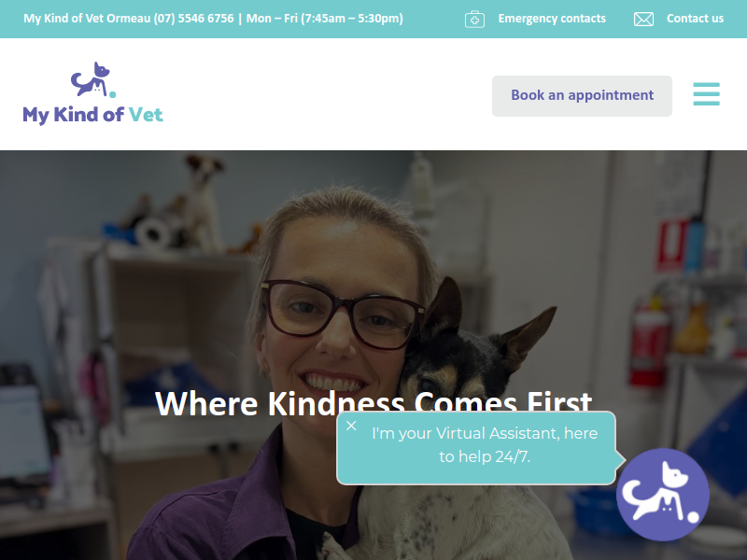Click the Book an appointment button
747x560 pixels.
coord(582,96)
